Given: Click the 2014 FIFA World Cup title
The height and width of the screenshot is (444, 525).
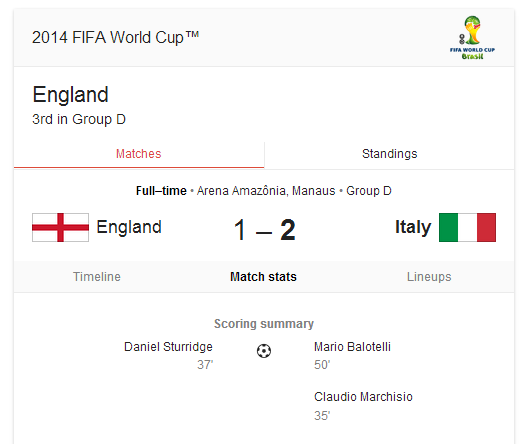Looking at the screenshot, I should click(116, 38).
